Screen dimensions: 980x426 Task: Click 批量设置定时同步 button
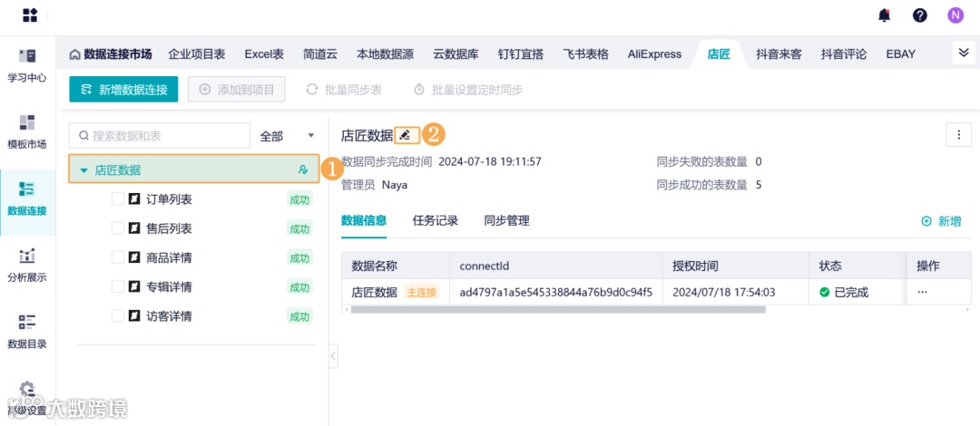(468, 90)
